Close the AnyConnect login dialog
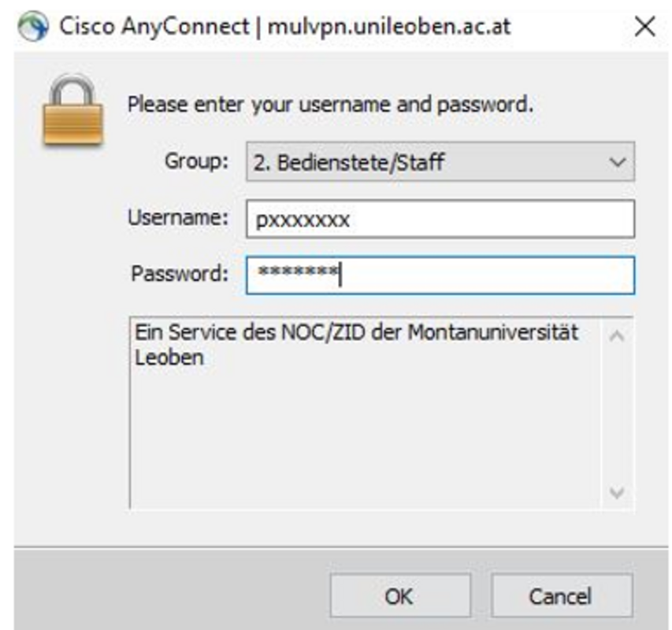The height and width of the screenshot is (630, 672). tap(644, 27)
